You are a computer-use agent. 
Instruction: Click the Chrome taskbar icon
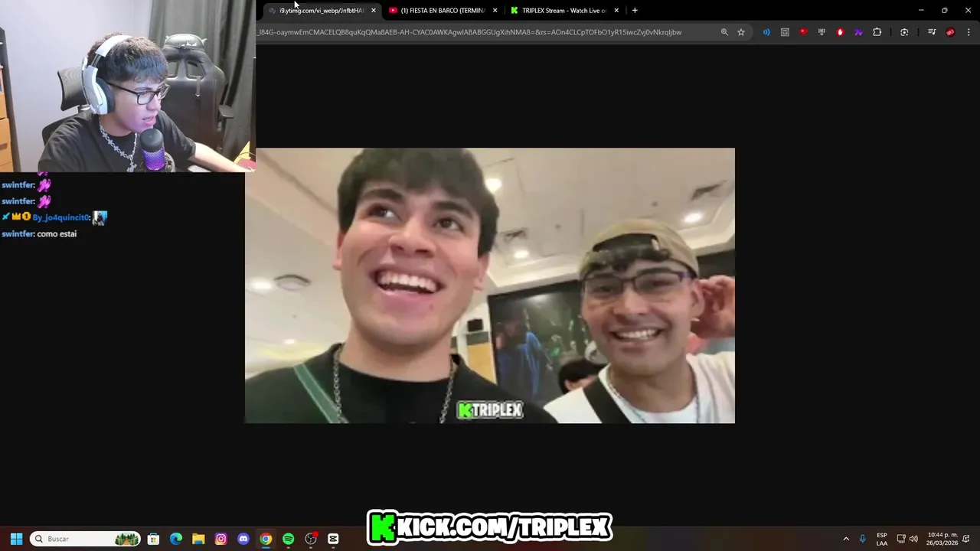point(266,539)
